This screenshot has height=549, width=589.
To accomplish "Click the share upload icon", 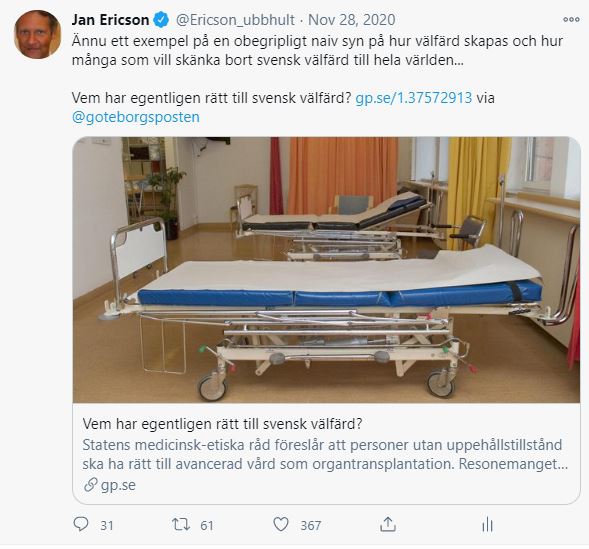I will [x=388, y=524].
